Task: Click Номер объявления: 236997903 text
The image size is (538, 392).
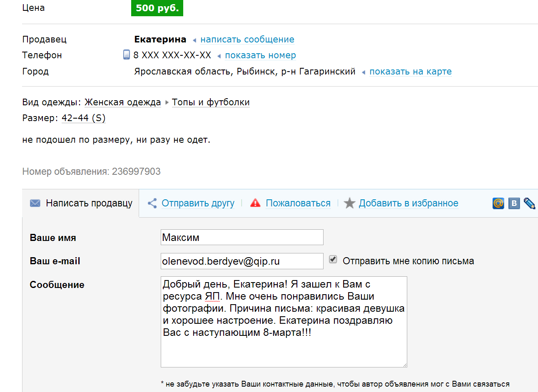Action: tap(91, 171)
